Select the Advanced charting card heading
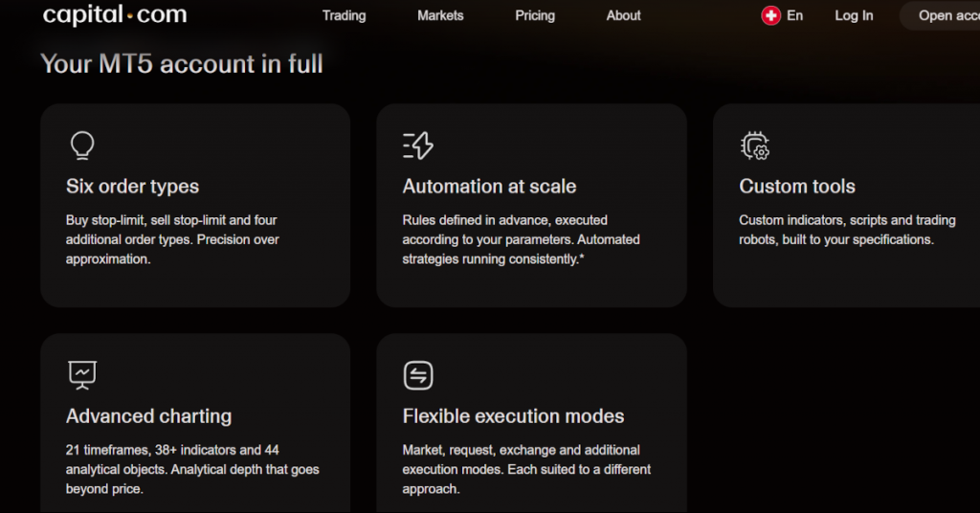980x513 pixels. click(x=148, y=416)
